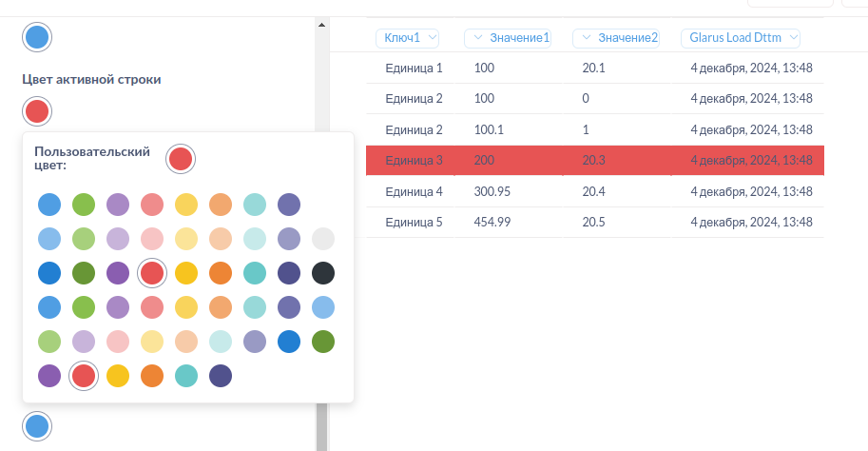This screenshot has height=451, width=868.
Task: Select the circled red swatch in bottom row
Action: [84, 376]
